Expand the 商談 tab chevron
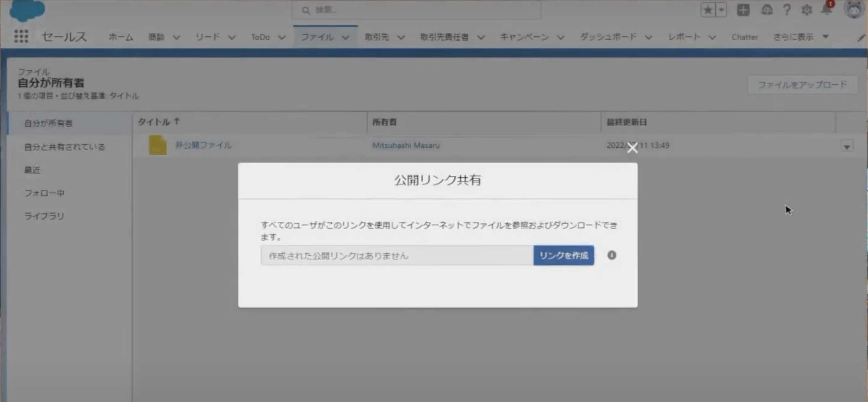 tap(176, 37)
